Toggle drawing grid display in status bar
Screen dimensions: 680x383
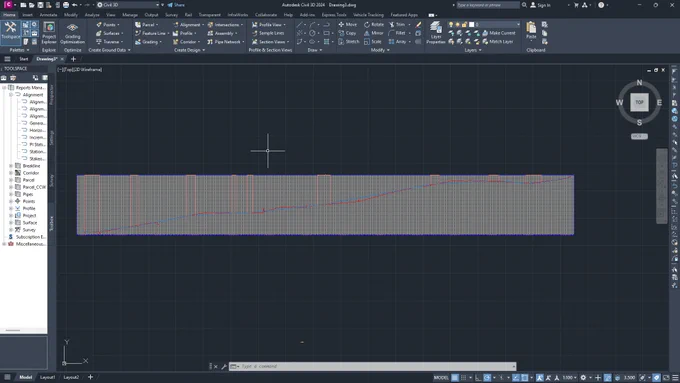click(455, 377)
